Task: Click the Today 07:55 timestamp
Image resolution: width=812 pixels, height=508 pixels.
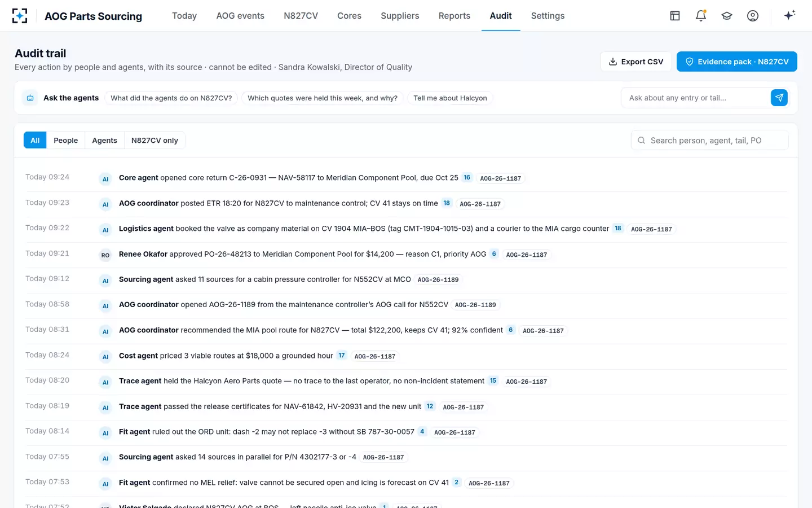Action: tap(47, 456)
